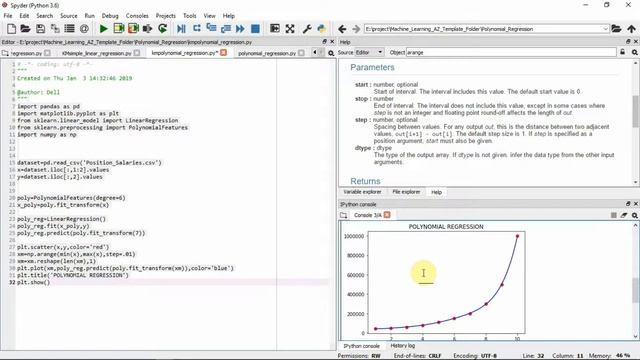The height and width of the screenshot is (360, 640).
Task: Open PYTHONPATH manager icon
Action: (322, 29)
